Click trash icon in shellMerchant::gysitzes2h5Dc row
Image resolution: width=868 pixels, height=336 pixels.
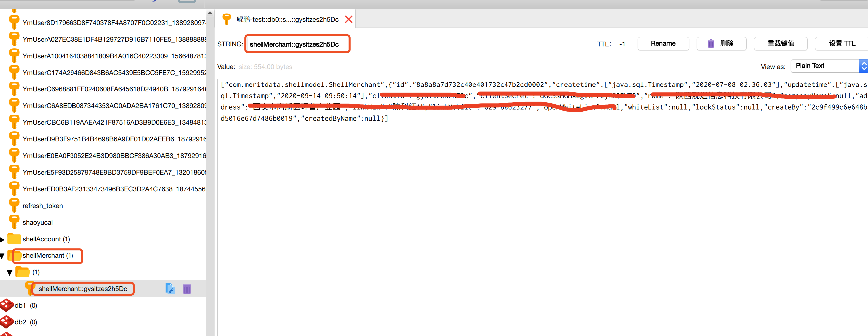coord(187,289)
